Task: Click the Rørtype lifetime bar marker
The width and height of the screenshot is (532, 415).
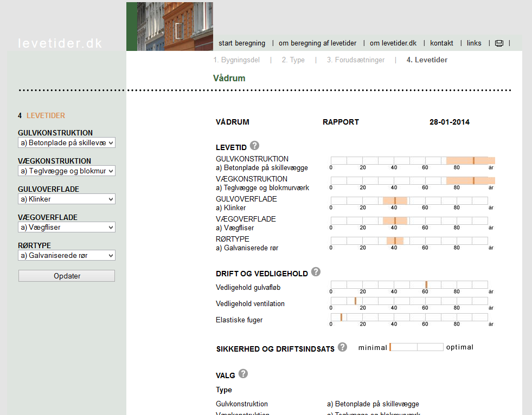Action: (x=395, y=241)
